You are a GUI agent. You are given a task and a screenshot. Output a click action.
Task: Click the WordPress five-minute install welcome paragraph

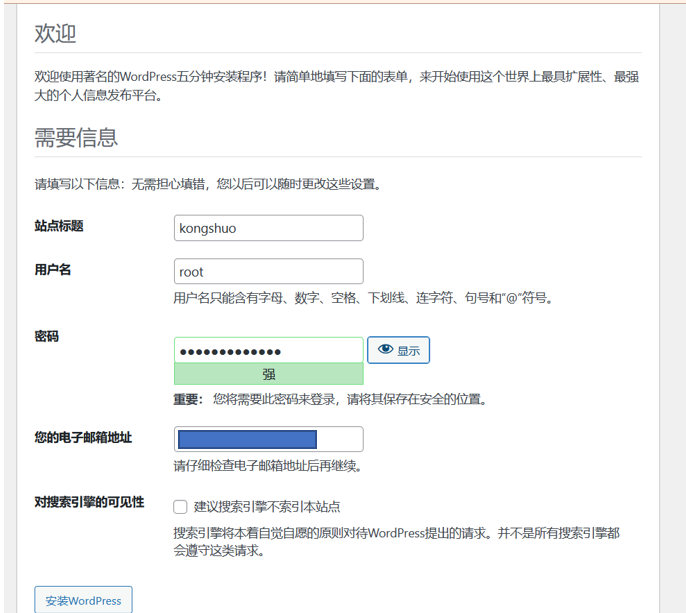click(337, 86)
